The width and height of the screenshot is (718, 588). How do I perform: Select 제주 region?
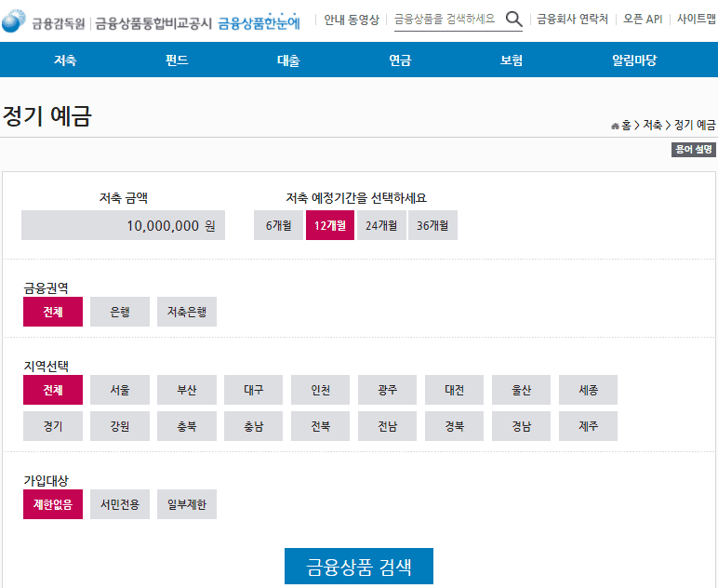pos(588,426)
